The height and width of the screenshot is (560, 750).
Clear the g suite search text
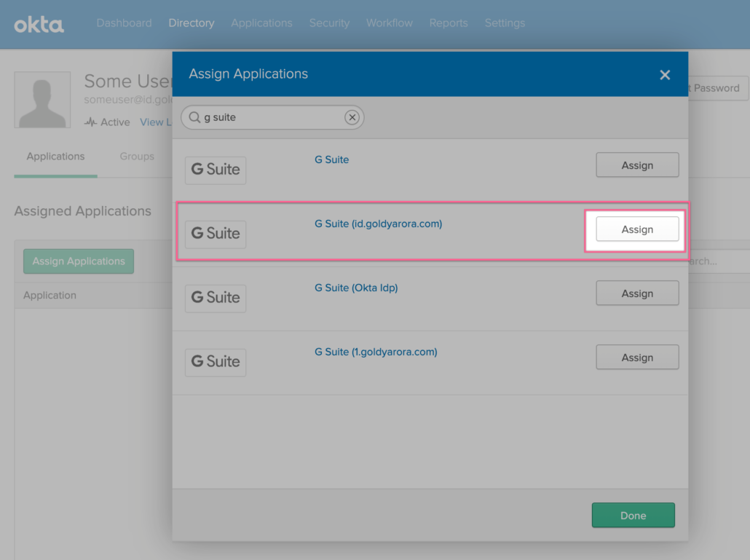[x=352, y=117]
